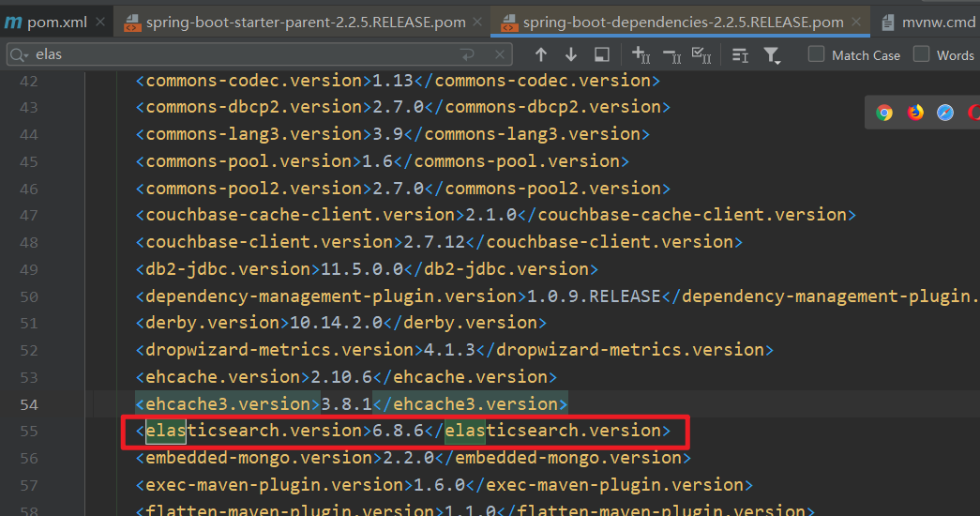
Task: Click the commons-codec.version line
Action: tap(398, 81)
